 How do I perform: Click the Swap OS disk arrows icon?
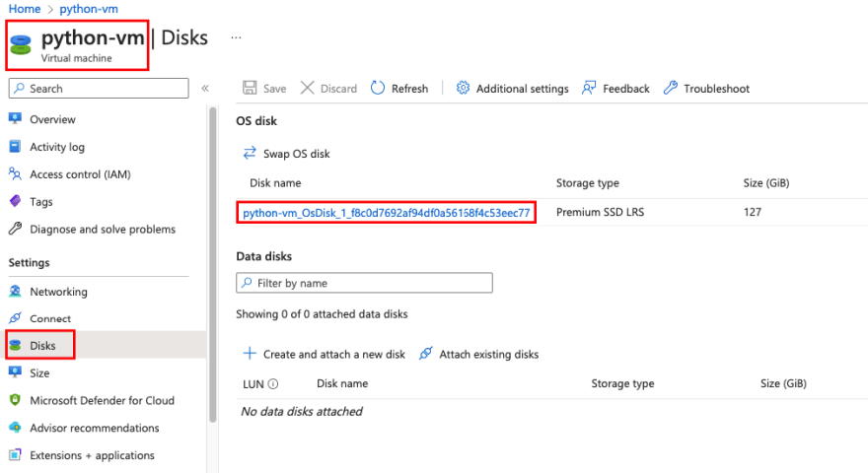coord(250,153)
